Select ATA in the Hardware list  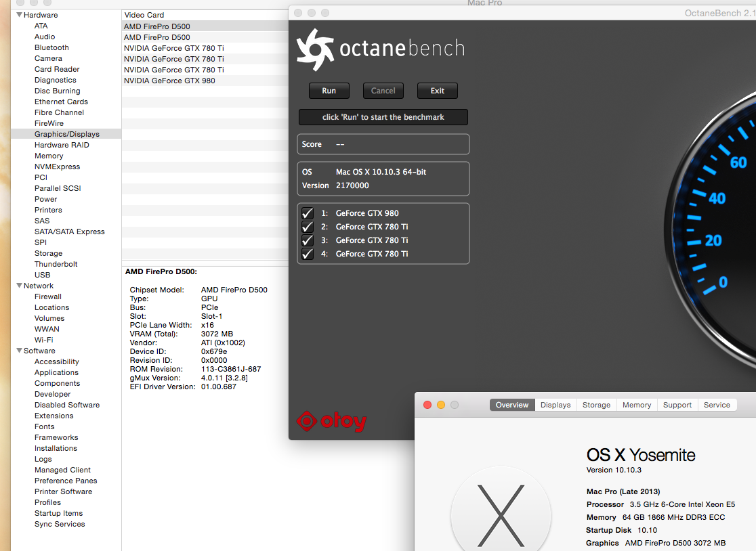(x=41, y=26)
